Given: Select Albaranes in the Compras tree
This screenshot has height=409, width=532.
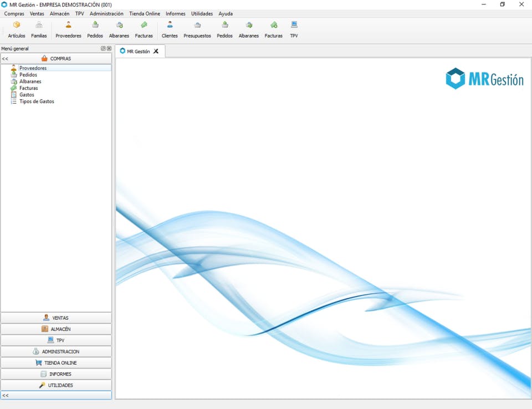Looking at the screenshot, I should pyautogui.click(x=30, y=81).
